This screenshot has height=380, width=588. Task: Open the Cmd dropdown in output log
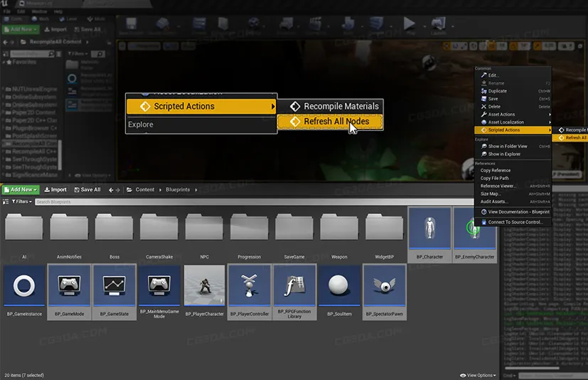[x=509, y=376]
